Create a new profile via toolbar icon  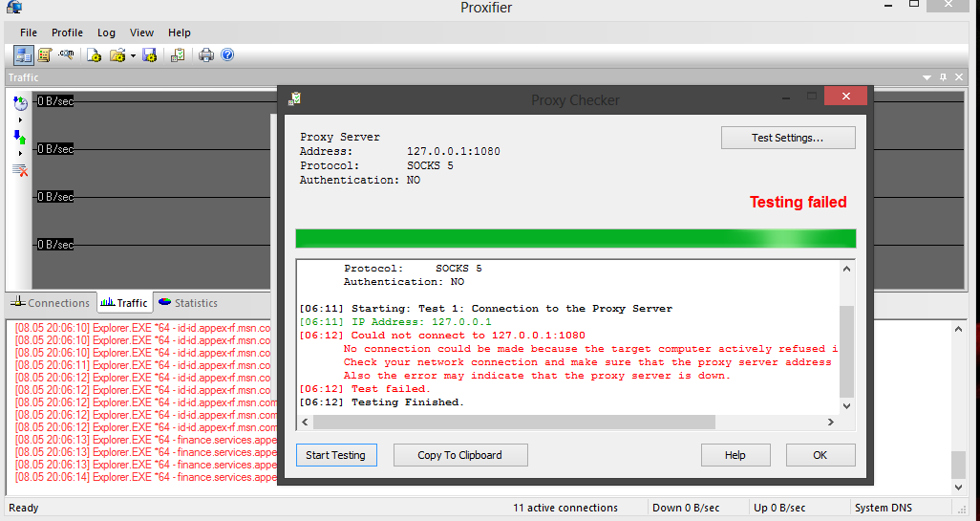click(x=95, y=55)
